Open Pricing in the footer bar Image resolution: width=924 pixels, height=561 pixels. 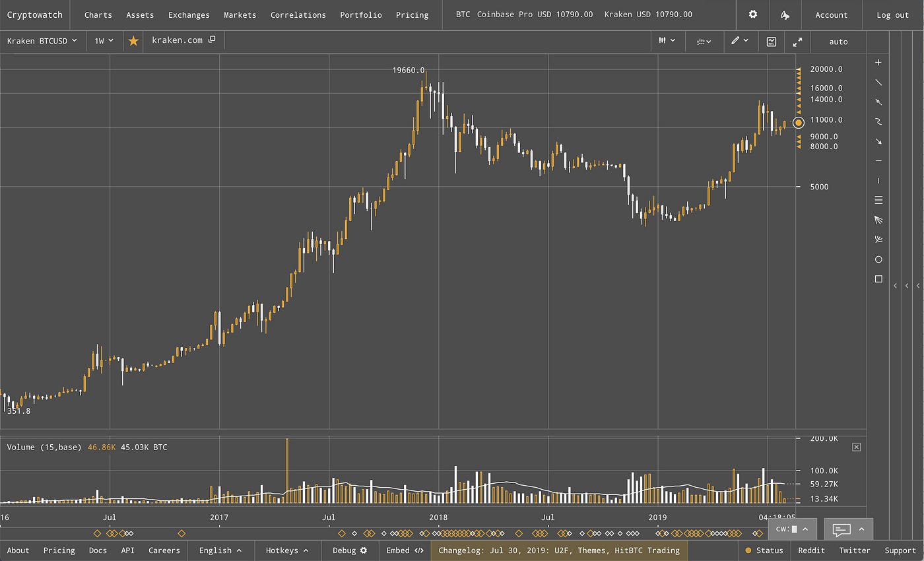click(59, 550)
